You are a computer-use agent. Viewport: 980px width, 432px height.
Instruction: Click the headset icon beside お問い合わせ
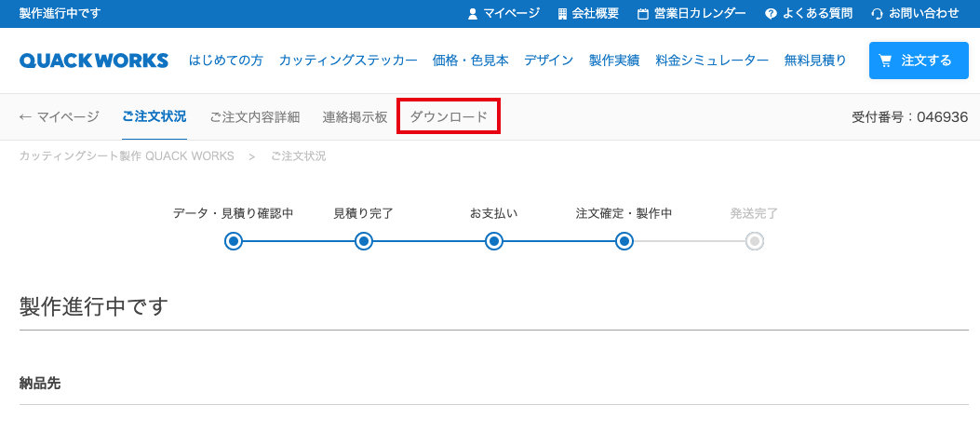pos(877,14)
